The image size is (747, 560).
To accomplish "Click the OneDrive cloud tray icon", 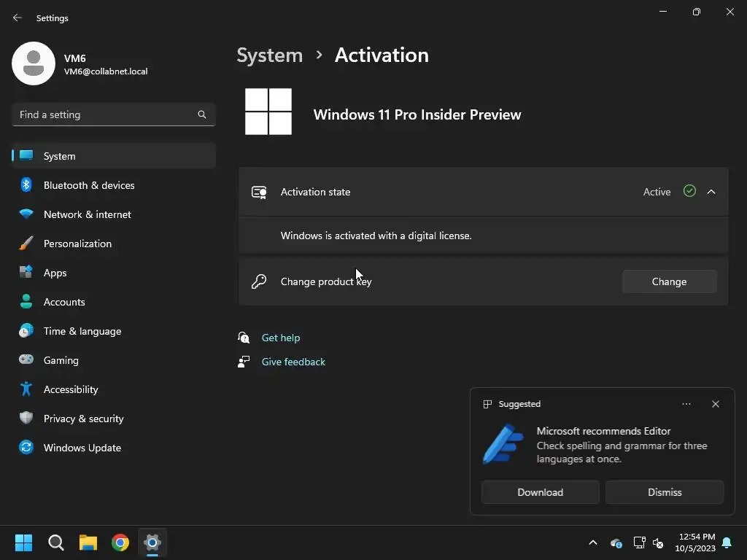I will coord(616,542).
